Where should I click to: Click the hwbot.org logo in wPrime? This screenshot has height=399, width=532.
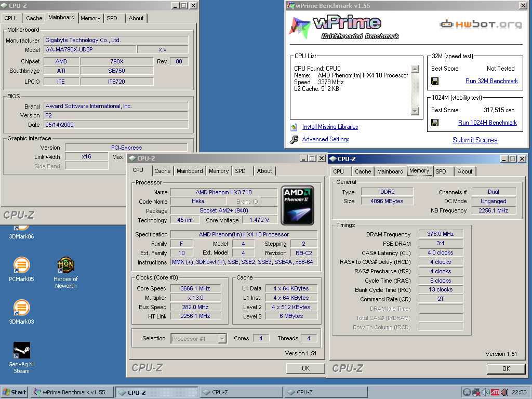coord(481,24)
